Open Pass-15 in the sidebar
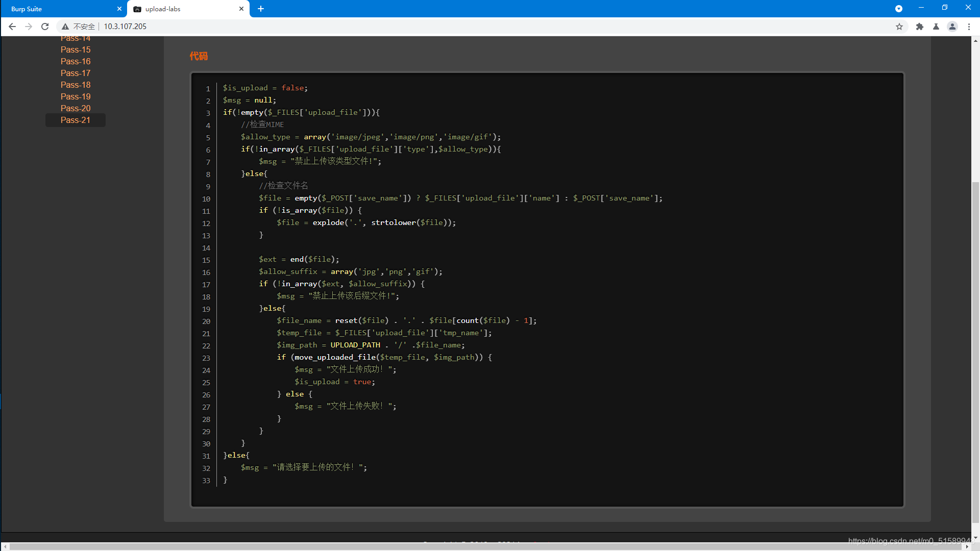The image size is (980, 551). pos(76,49)
